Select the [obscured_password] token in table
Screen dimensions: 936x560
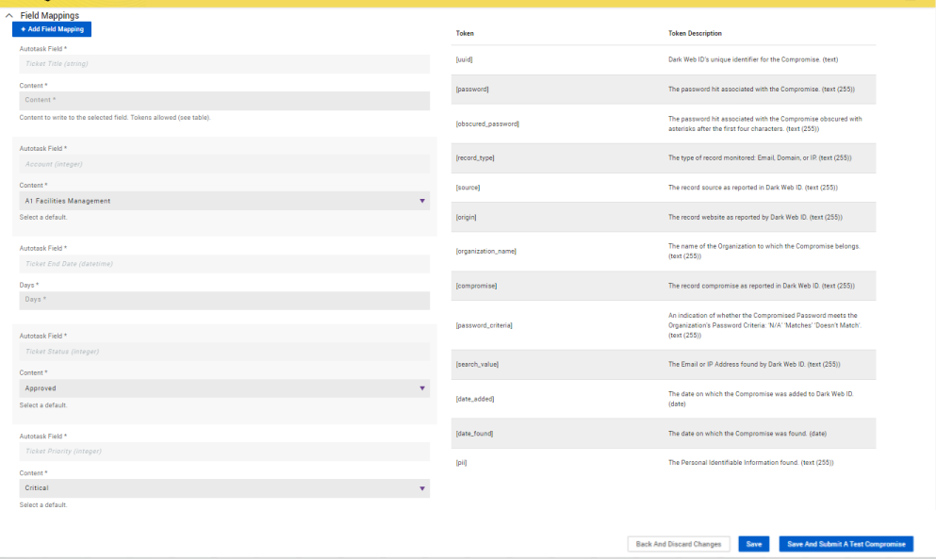[487, 124]
